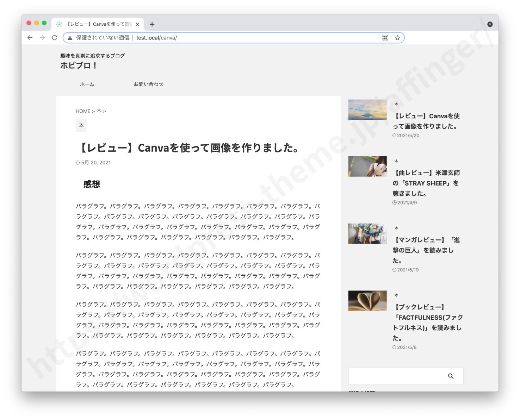Open a new tab with plus button
Image resolution: width=520 pixels, height=420 pixels.
[152, 24]
